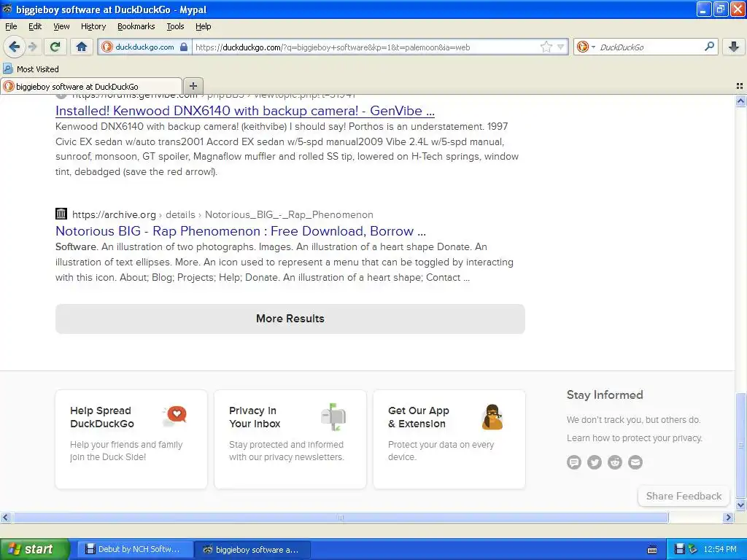Bookmark this page with the star icon

pos(546,47)
